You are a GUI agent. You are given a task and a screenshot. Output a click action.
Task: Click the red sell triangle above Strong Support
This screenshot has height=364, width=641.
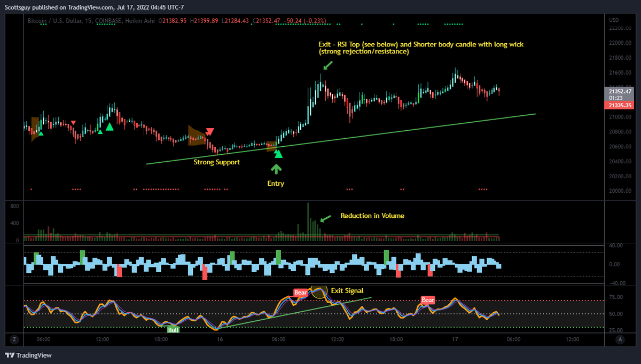(x=210, y=131)
